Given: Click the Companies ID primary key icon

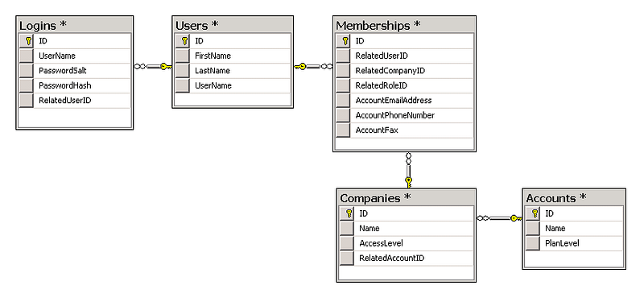Looking at the screenshot, I should (x=349, y=213).
